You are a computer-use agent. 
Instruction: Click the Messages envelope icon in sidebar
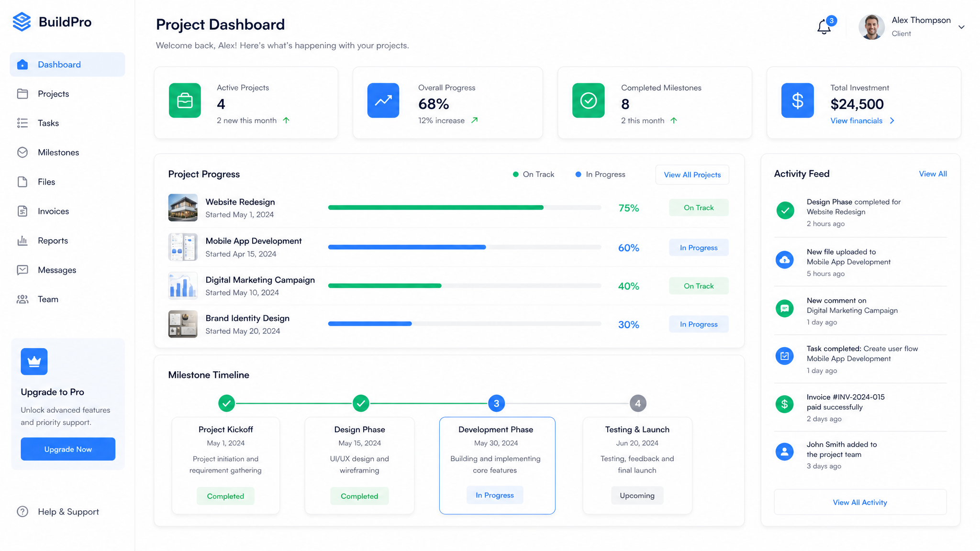(x=22, y=270)
